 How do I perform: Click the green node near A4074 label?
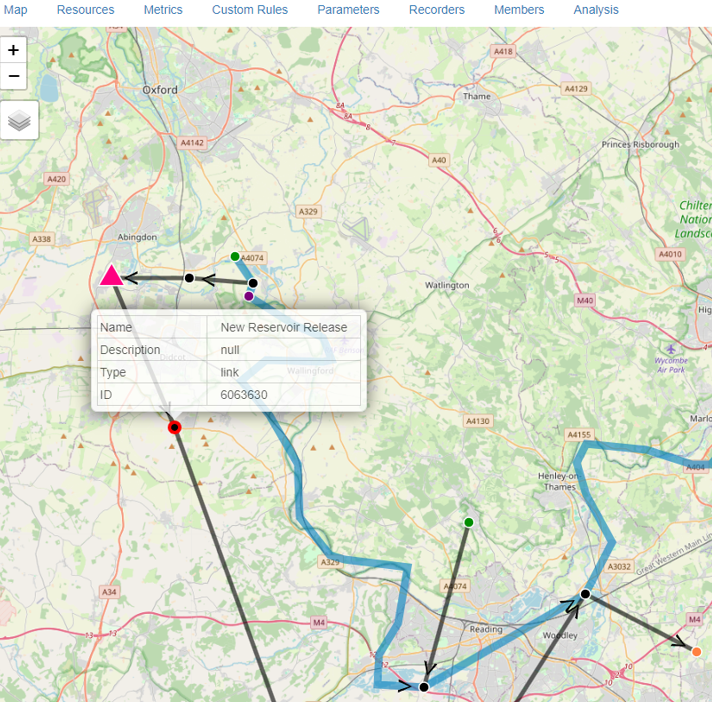tap(235, 257)
